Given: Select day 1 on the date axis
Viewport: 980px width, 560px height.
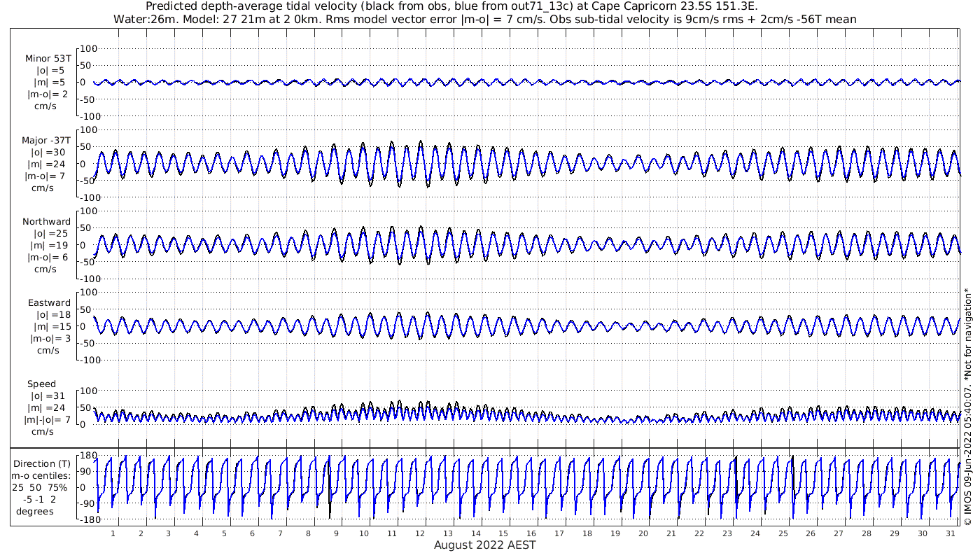Looking at the screenshot, I should (113, 533).
